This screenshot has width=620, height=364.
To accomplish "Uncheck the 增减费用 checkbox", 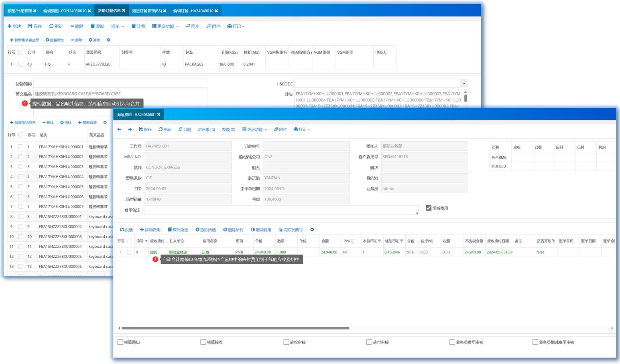I will (x=429, y=208).
